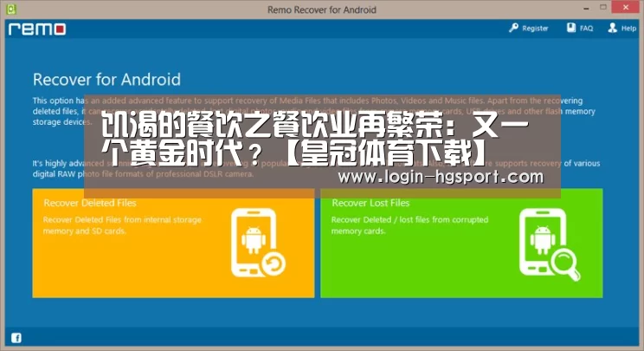Click the Help person icon
Screen dimensions: 644x351
[612, 28]
